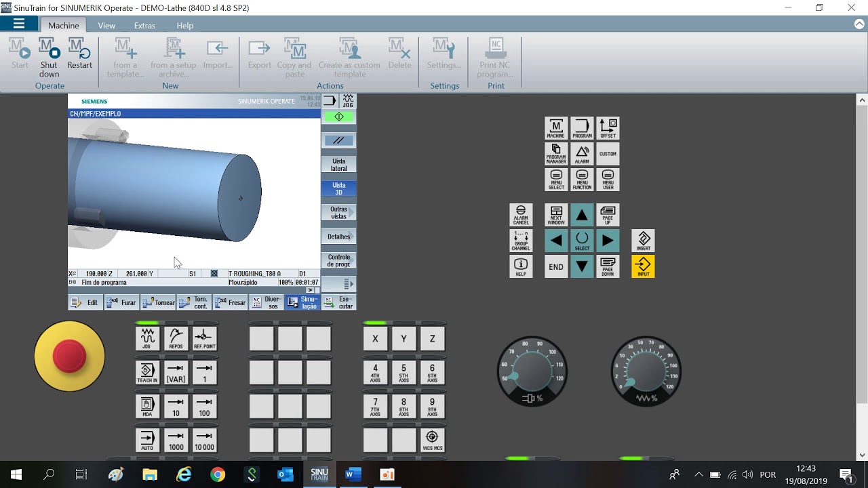This screenshot has width=868, height=488.
Task: Open the blue hamburger application menu
Action: coord(19,24)
